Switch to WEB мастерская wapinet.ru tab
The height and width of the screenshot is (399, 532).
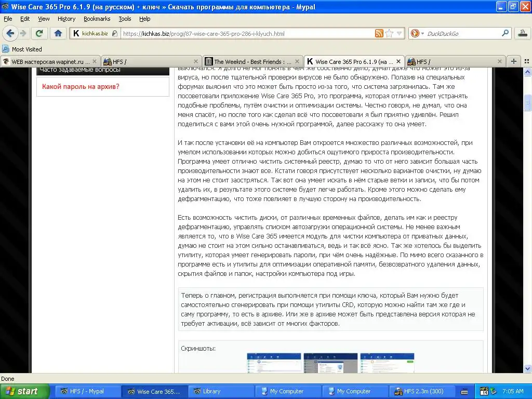coord(50,61)
